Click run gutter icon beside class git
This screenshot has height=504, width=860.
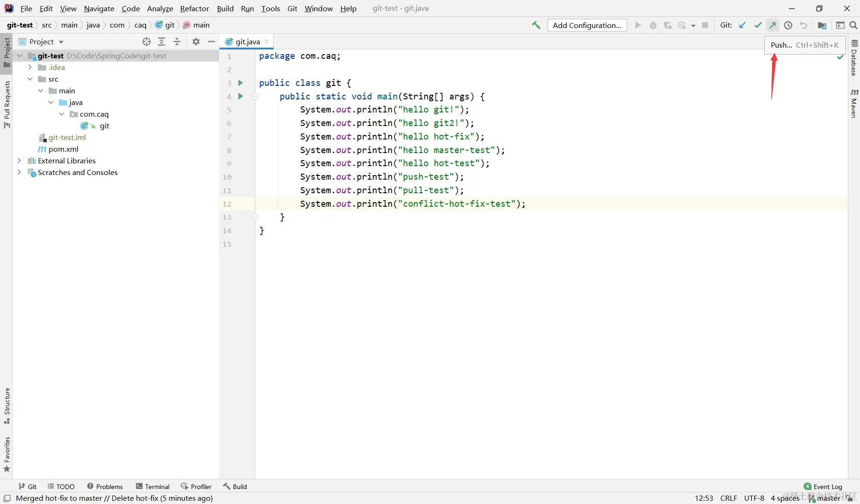[x=240, y=83]
